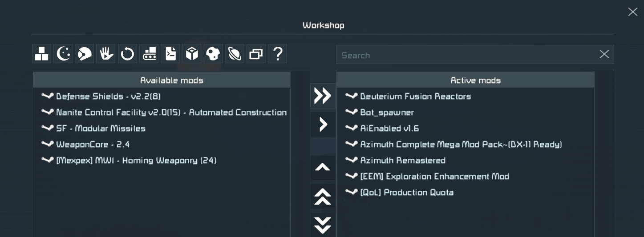Click the asteroid filter icon
Screen dimensions: 644x237
[213, 54]
